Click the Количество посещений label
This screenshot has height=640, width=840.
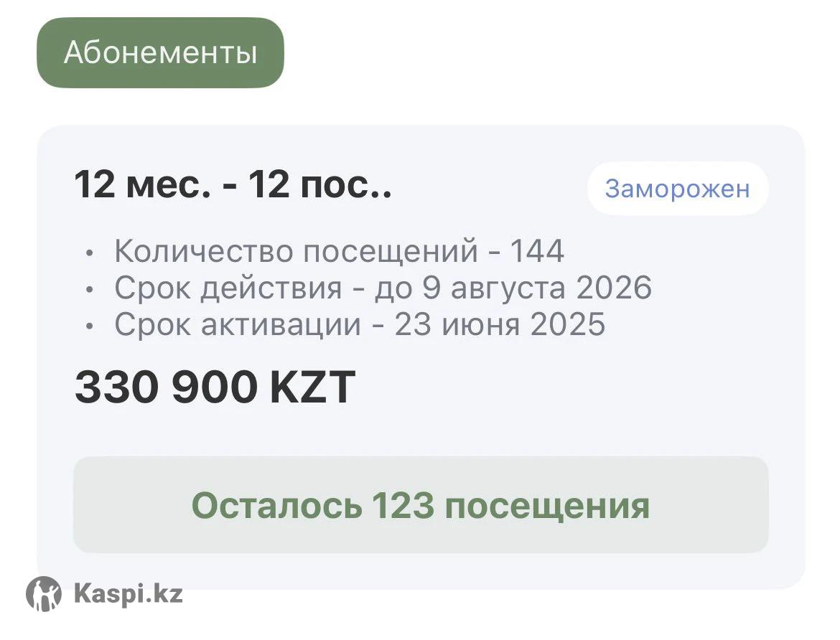pos(296,251)
